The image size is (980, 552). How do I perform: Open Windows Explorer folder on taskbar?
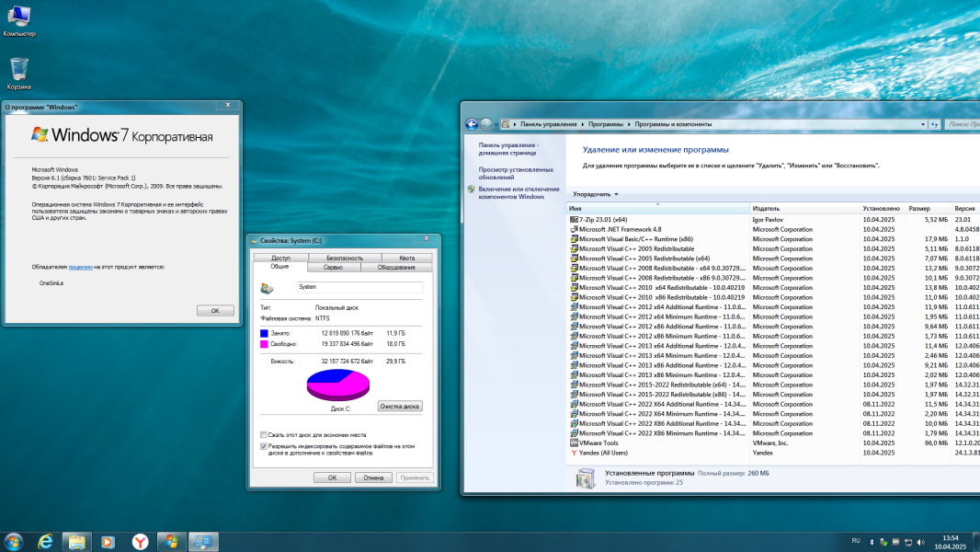[x=77, y=541]
